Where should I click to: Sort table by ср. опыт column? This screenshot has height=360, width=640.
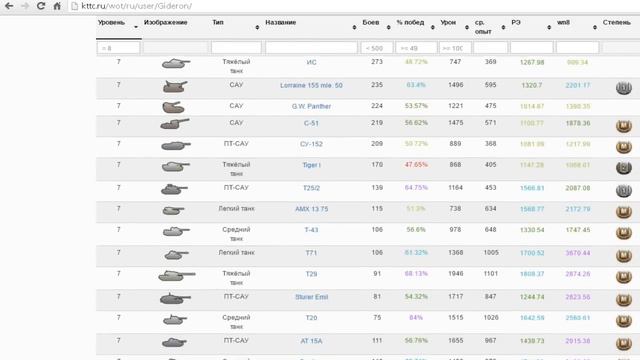pyautogui.click(x=490, y=27)
